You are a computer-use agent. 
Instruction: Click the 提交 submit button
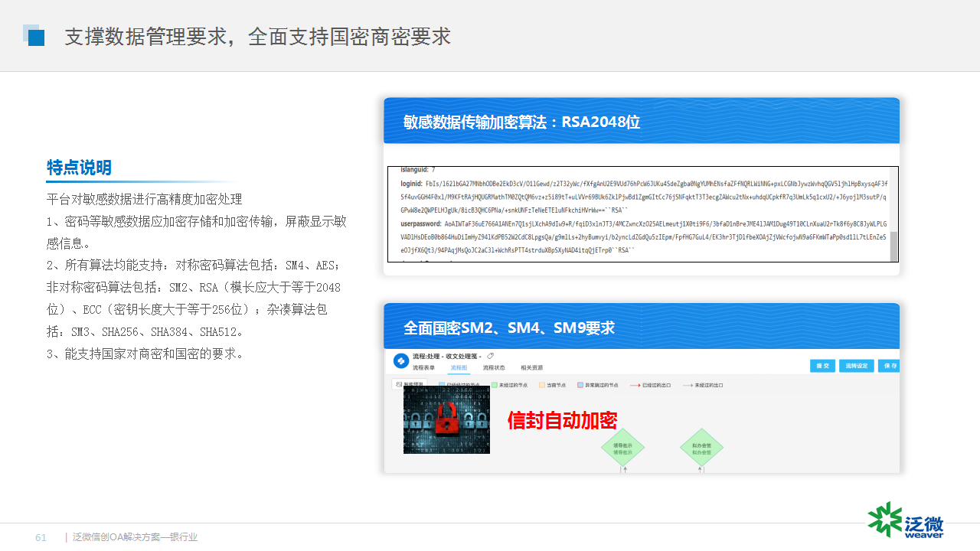coord(822,366)
